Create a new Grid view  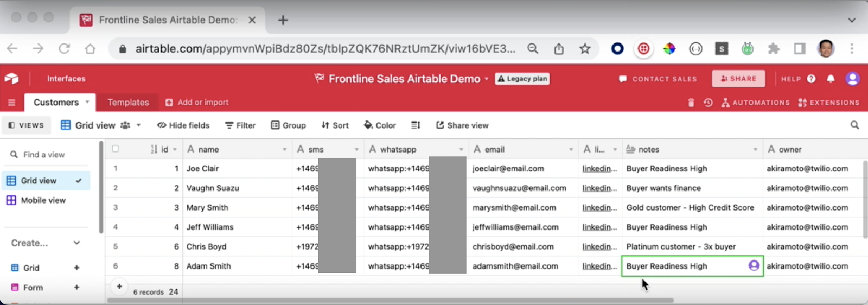point(46,268)
